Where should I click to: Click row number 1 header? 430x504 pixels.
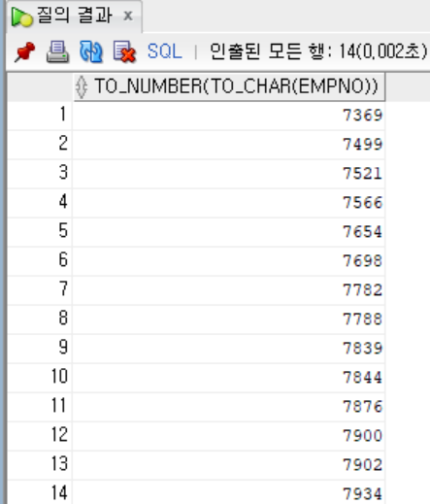[40, 116]
